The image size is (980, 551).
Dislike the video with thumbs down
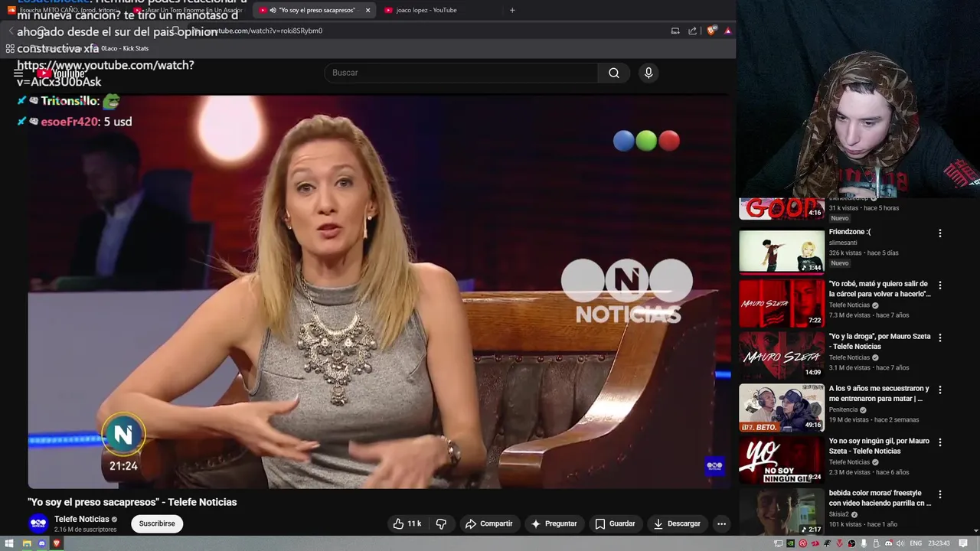(x=441, y=523)
